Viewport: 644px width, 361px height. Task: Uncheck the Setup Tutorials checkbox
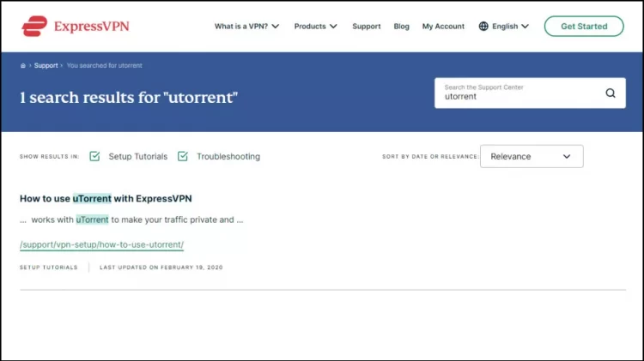[x=94, y=156]
